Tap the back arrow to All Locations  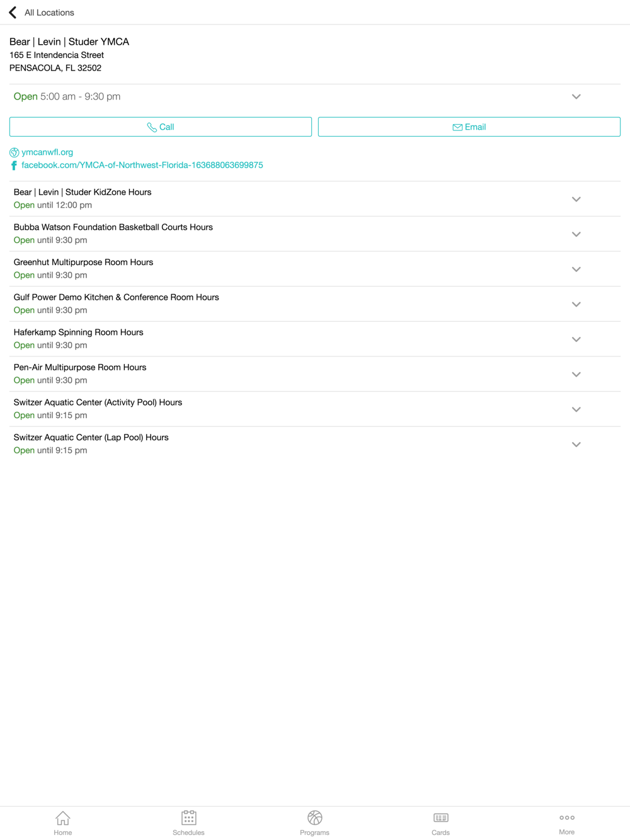pyautogui.click(x=13, y=13)
